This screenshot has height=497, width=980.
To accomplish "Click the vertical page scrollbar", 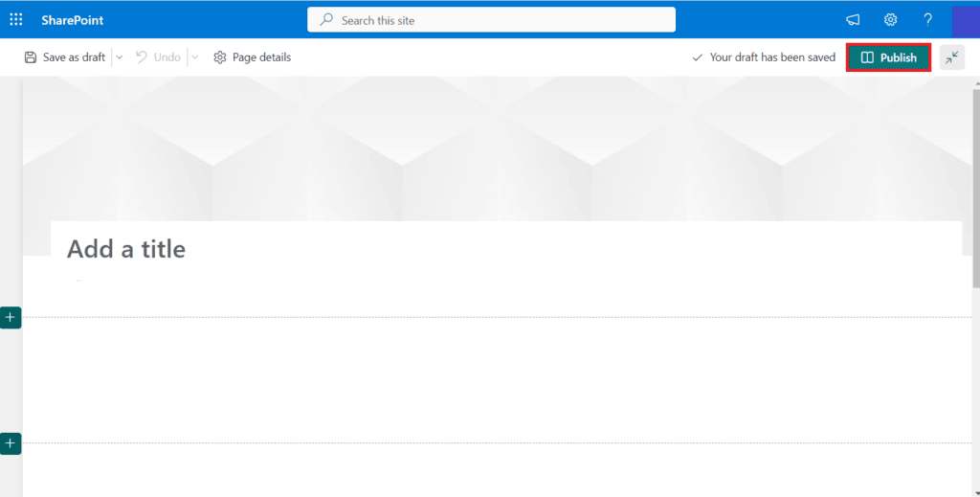I will pyautogui.click(x=975, y=192).
